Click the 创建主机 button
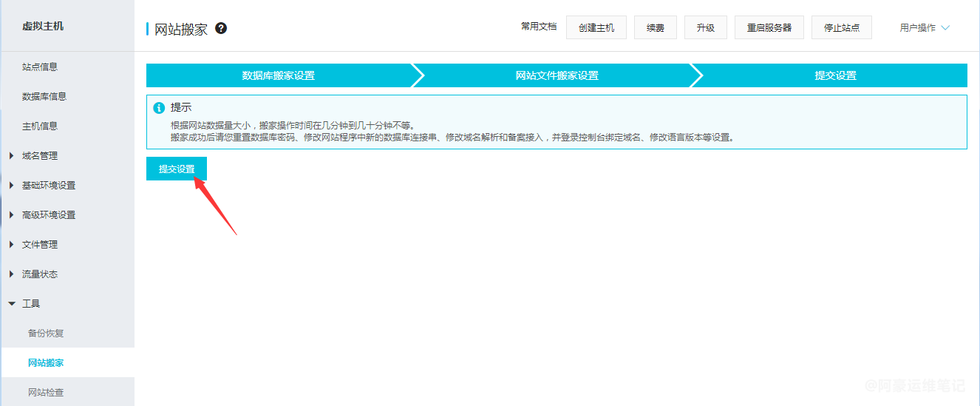 tap(596, 27)
